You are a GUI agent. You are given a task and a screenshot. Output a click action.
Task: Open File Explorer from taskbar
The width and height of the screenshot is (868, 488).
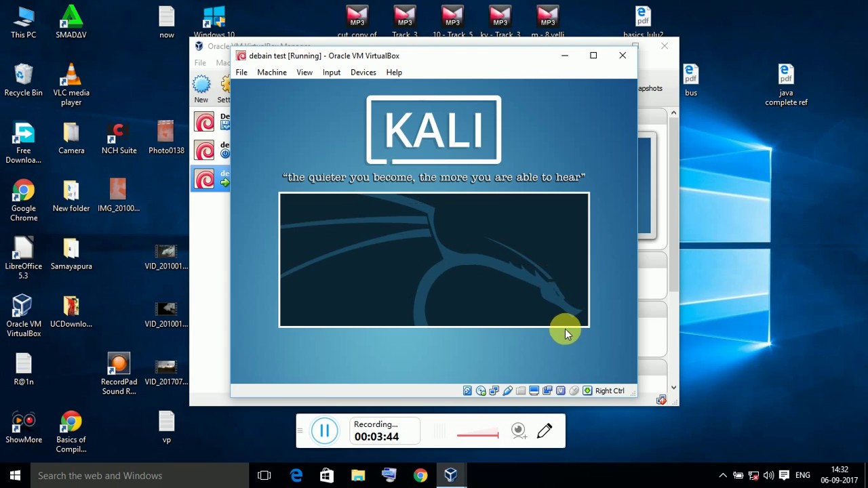click(x=358, y=476)
